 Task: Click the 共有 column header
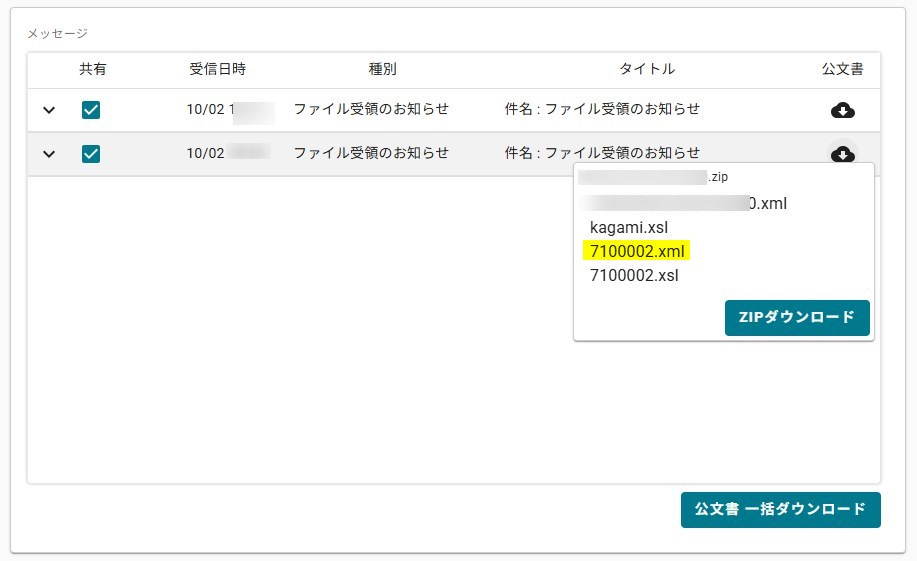tap(93, 69)
